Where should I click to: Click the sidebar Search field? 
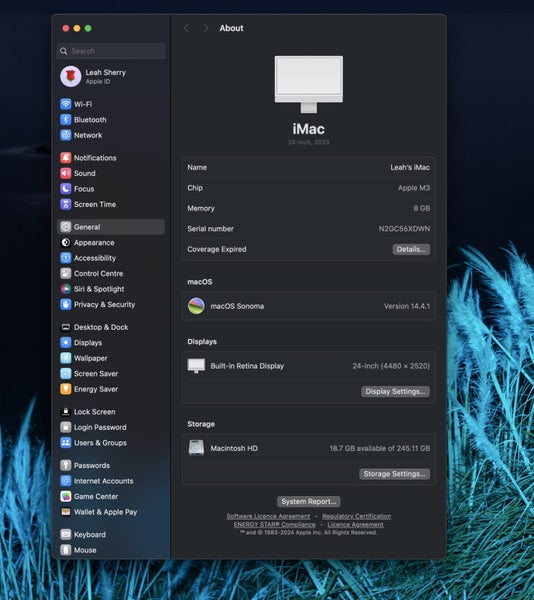[111, 51]
